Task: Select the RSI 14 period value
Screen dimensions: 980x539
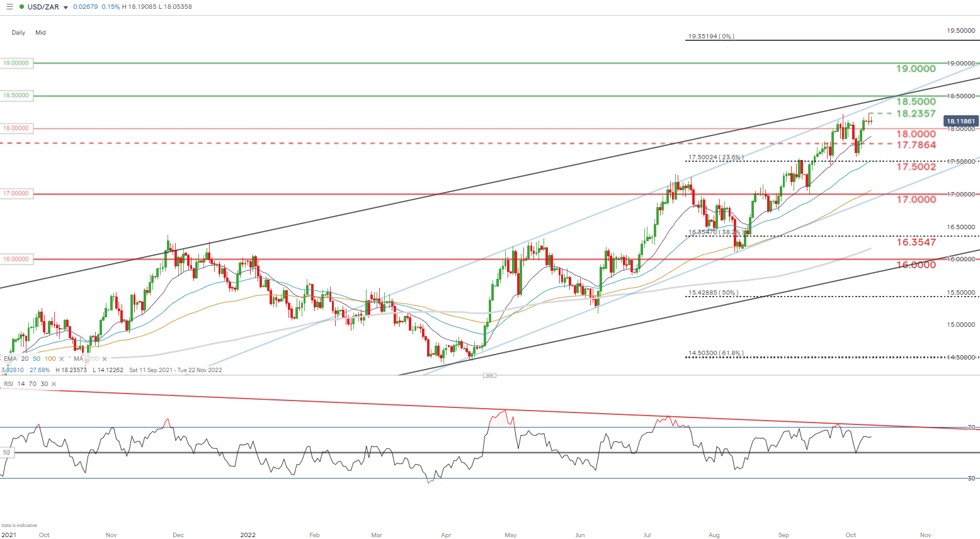Action: [x=21, y=383]
